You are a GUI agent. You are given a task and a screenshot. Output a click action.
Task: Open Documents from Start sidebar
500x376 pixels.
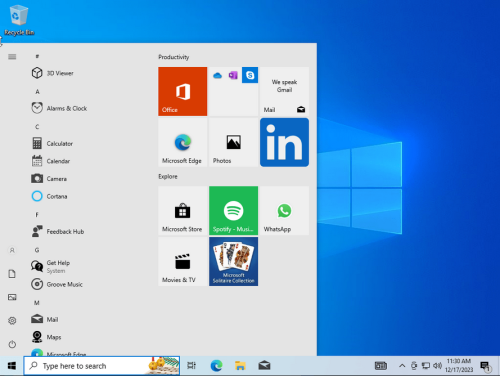click(x=12, y=274)
